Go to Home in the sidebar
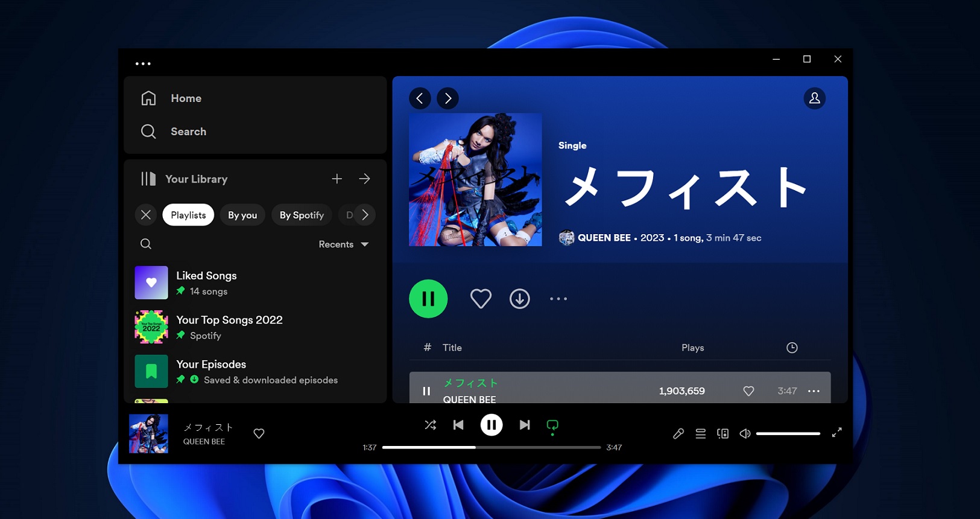This screenshot has height=519, width=980. pyautogui.click(x=186, y=98)
